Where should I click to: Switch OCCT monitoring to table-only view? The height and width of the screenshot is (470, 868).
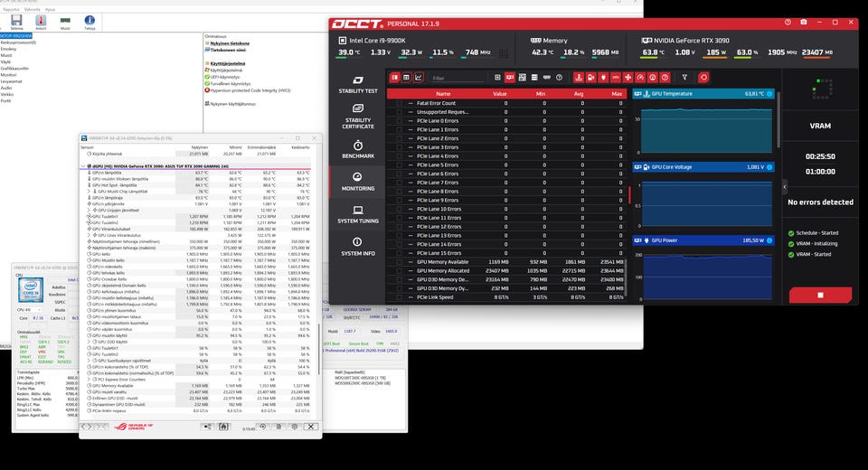(x=406, y=78)
